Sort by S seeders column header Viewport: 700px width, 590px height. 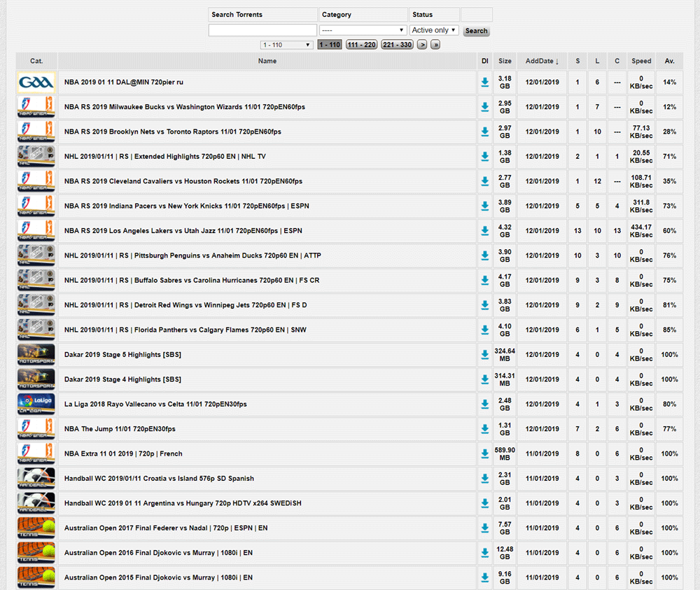click(x=577, y=61)
